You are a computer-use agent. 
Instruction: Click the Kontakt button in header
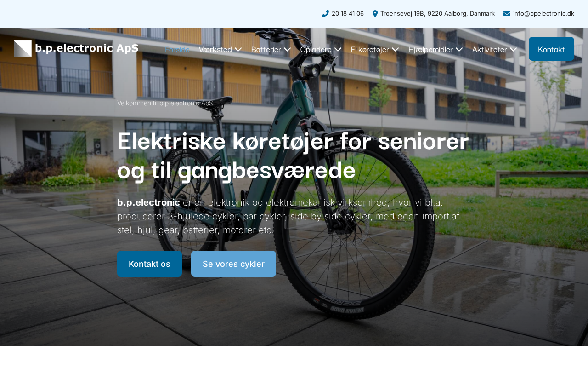click(551, 49)
